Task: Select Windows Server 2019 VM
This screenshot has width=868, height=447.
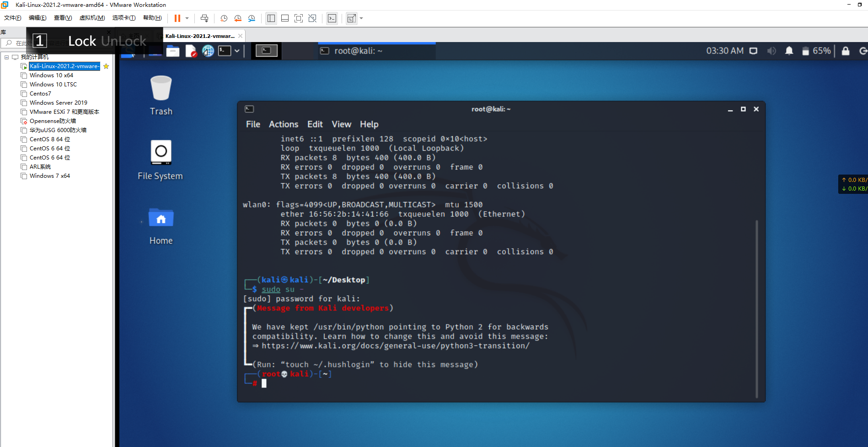Action: pyautogui.click(x=58, y=103)
